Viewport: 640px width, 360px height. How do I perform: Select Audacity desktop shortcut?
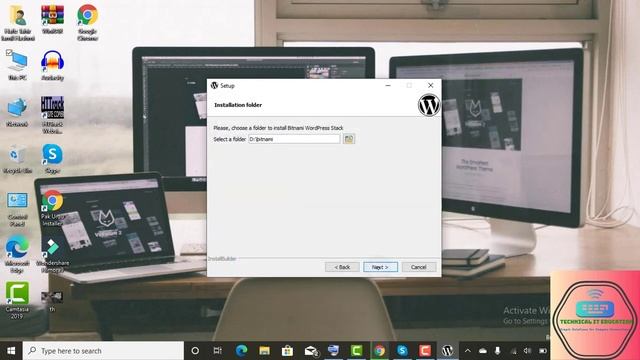[x=52, y=65]
